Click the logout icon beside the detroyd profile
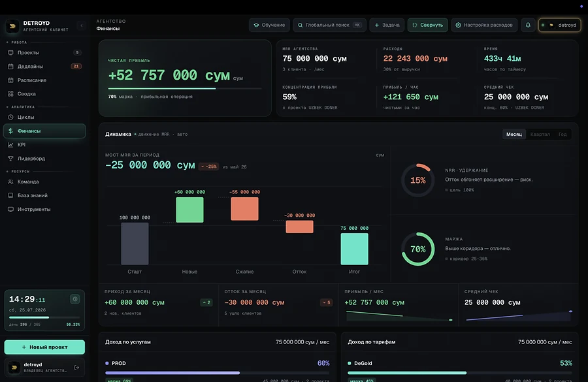Viewport: 588px width, 382px height. coord(77,368)
